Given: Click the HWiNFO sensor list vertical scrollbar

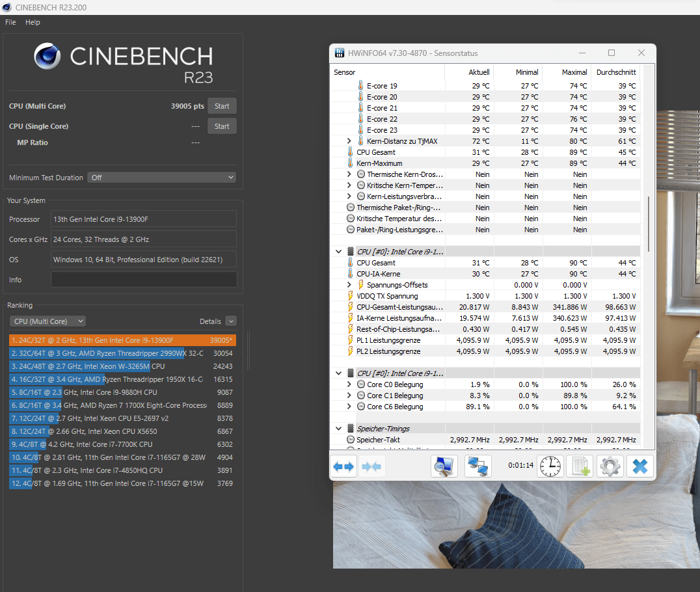Looking at the screenshot, I should click(x=648, y=223).
